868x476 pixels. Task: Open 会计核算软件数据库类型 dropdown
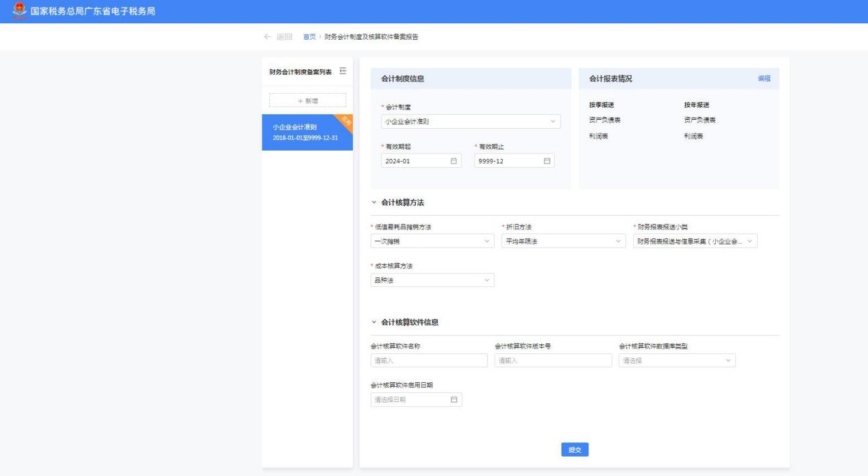coord(676,361)
